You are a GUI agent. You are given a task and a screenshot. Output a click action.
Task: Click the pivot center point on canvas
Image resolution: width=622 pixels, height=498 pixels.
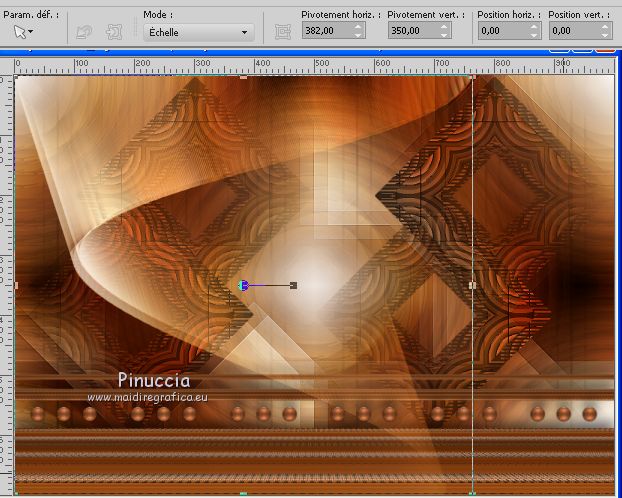click(x=243, y=285)
